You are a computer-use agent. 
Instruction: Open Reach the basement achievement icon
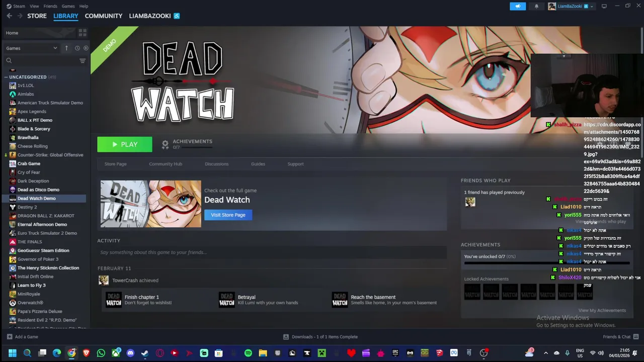coord(340,300)
